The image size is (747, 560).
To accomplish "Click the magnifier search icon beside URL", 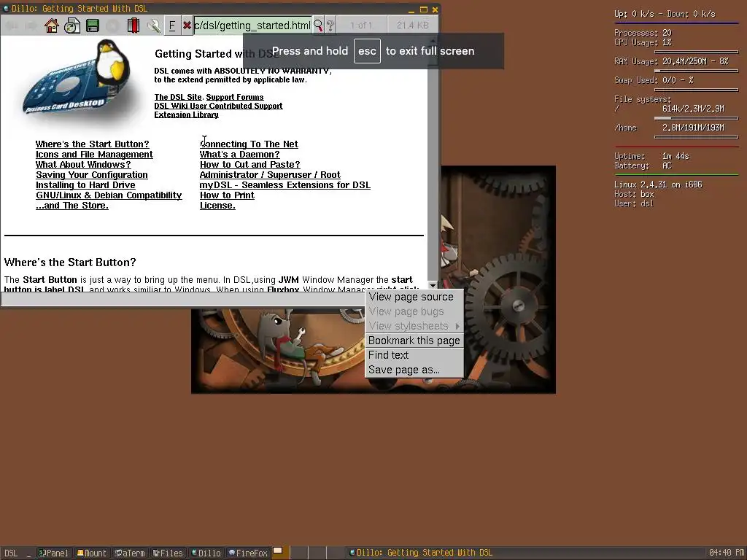I will (x=318, y=26).
